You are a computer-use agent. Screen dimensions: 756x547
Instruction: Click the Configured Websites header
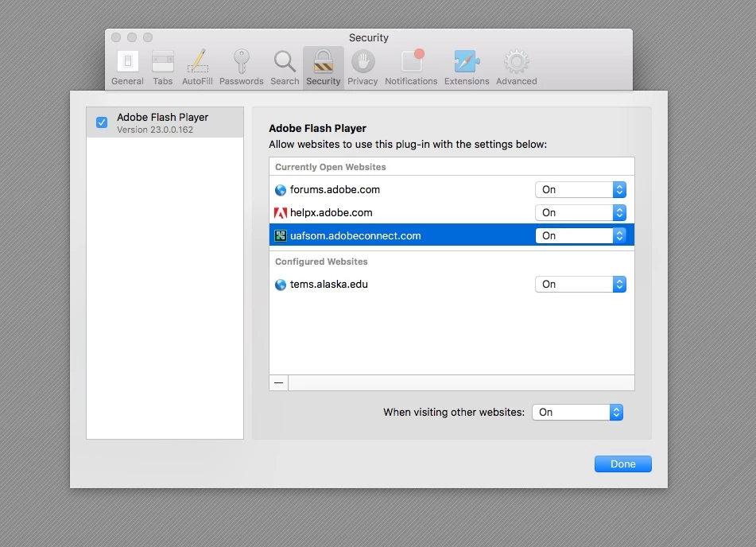321,262
